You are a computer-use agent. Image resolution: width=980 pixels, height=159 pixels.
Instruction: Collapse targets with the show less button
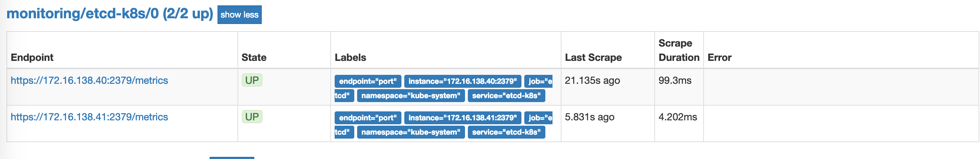[x=239, y=15]
